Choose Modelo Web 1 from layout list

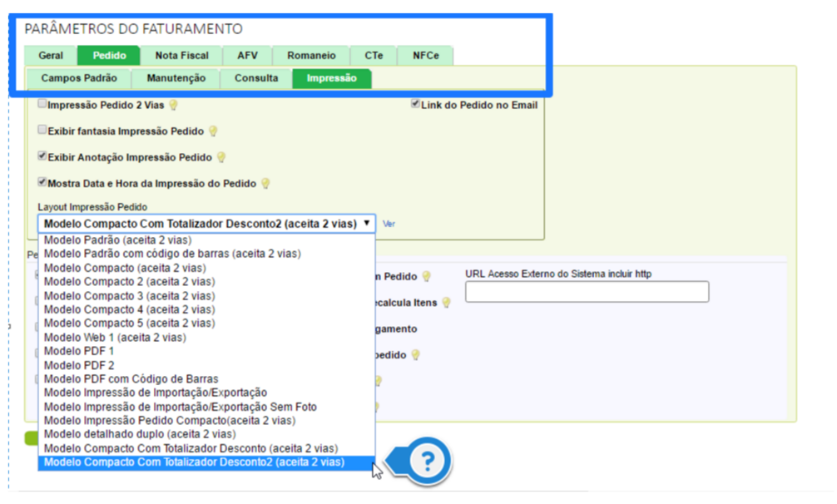pos(114,338)
